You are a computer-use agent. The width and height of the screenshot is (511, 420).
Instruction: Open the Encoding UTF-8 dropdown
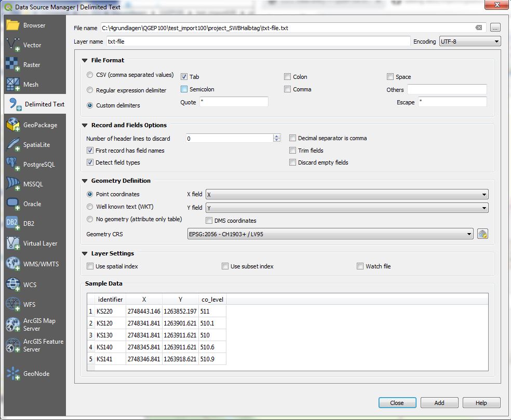pos(469,42)
